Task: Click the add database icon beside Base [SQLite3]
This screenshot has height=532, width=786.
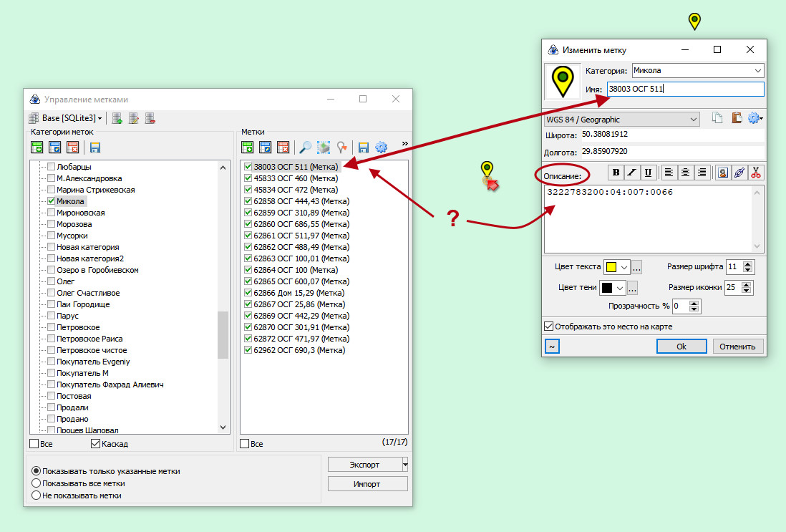Action: tap(117, 118)
